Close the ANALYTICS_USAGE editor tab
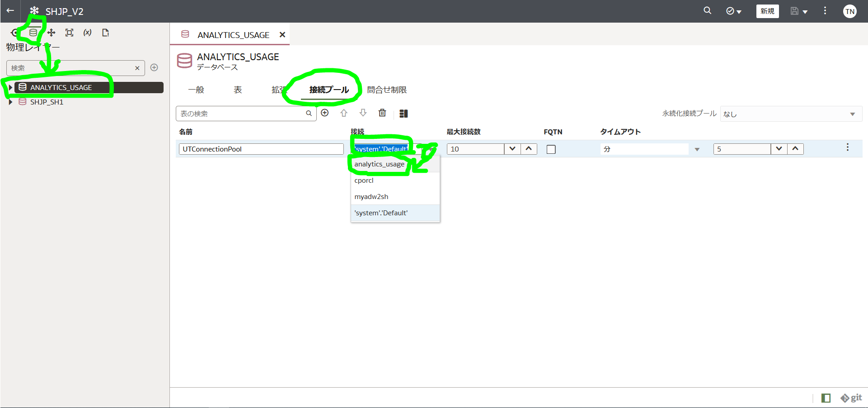Image resolution: width=868 pixels, height=408 pixels. [282, 35]
